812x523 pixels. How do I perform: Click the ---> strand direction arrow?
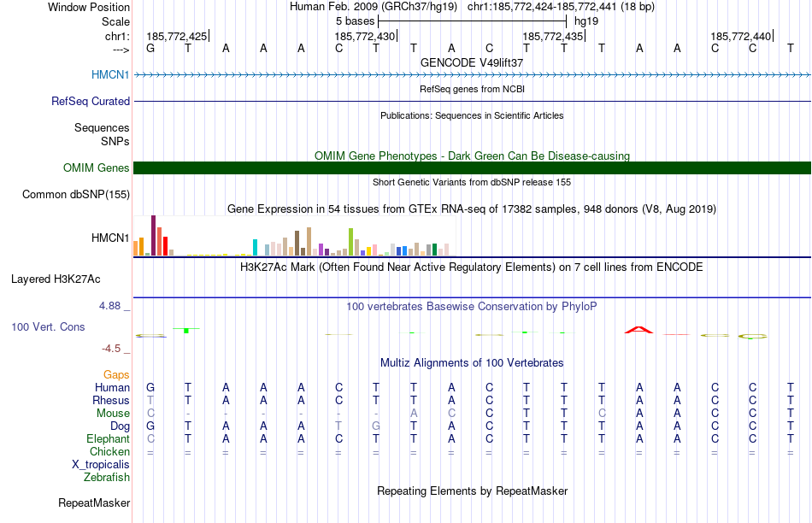point(121,50)
